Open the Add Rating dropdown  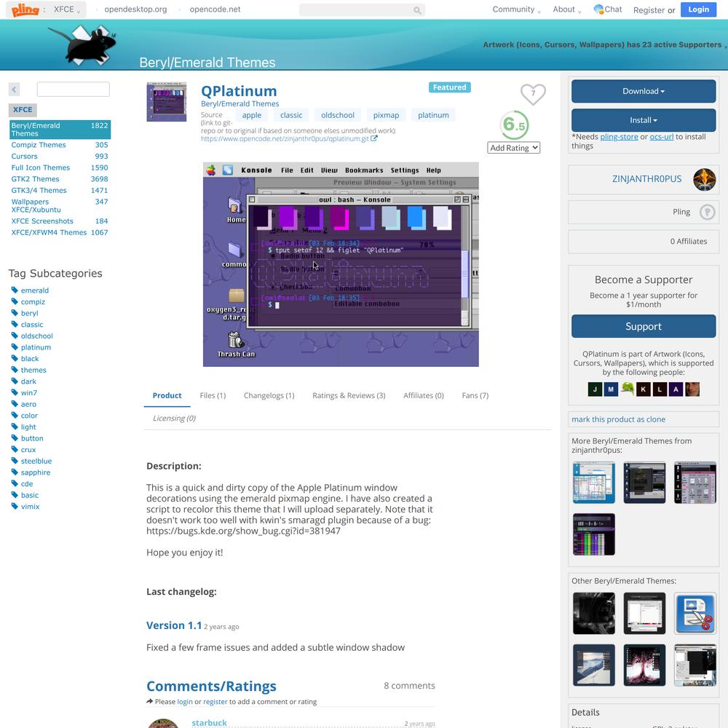[514, 148]
